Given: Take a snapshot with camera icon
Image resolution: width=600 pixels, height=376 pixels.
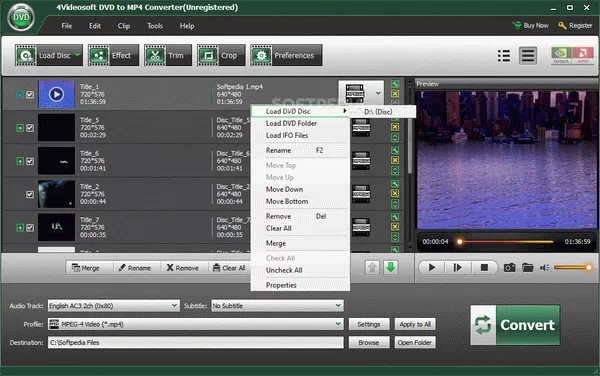Looking at the screenshot, I should coord(509,267).
